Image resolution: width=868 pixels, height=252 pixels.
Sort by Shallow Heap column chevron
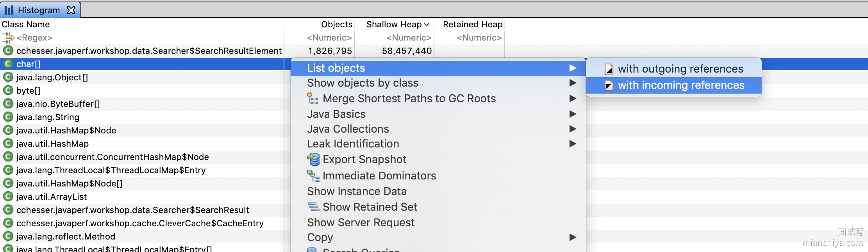[427, 25]
